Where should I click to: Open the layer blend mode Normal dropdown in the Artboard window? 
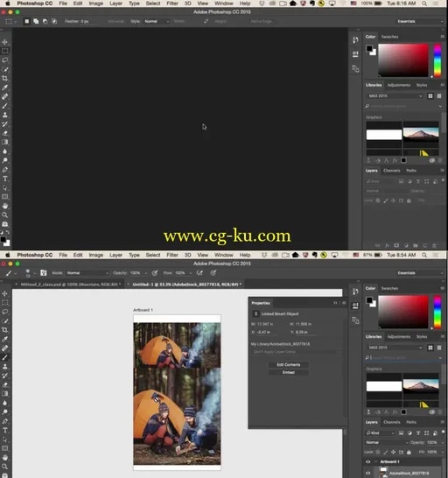pos(387,442)
